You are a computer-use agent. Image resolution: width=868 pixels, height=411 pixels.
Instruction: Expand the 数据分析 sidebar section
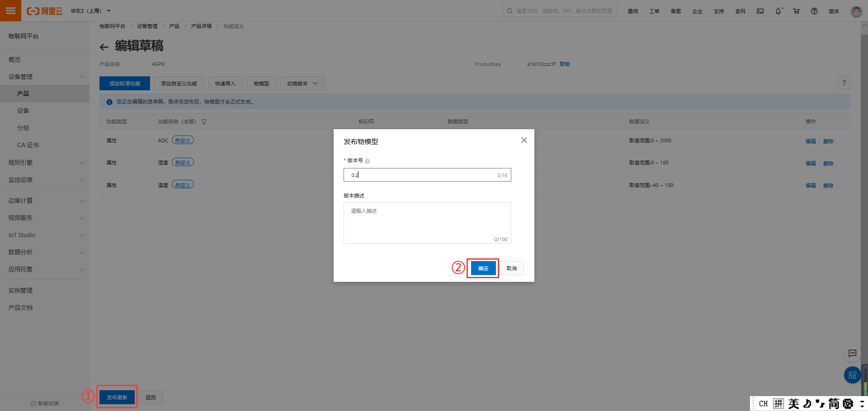(x=82, y=252)
